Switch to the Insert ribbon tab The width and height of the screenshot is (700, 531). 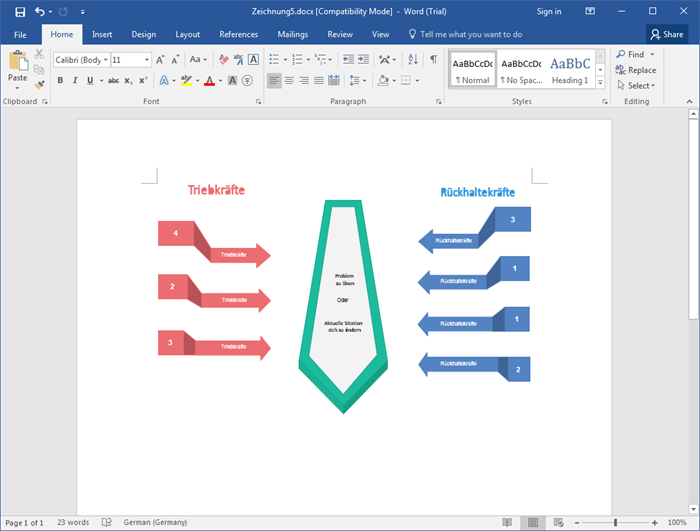coord(102,34)
